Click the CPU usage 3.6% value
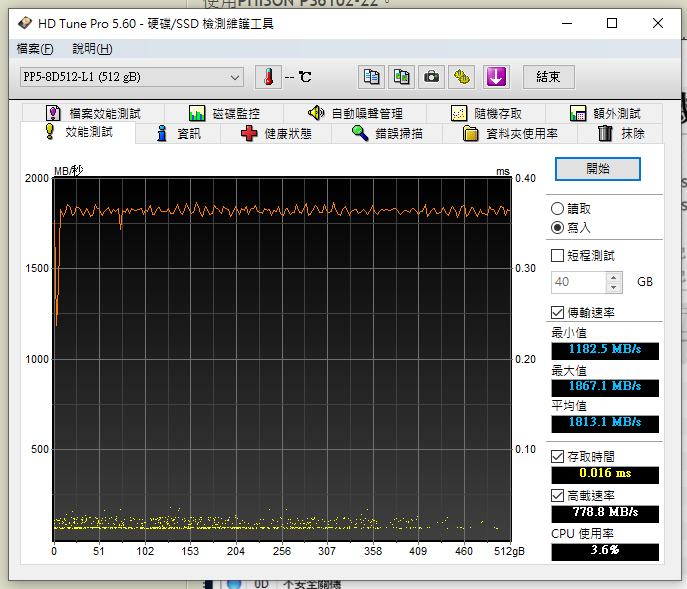 click(605, 551)
